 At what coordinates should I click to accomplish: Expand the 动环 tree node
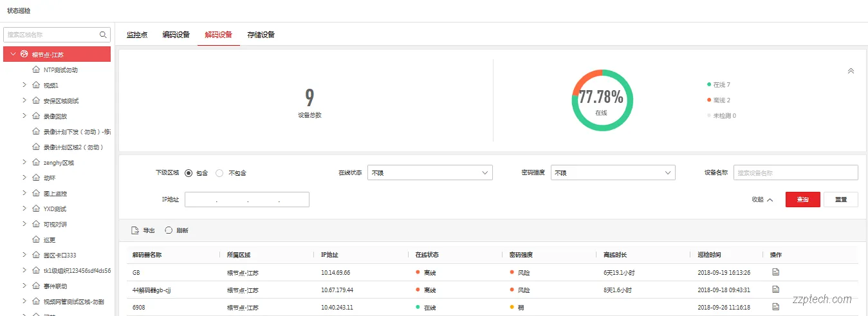point(24,178)
